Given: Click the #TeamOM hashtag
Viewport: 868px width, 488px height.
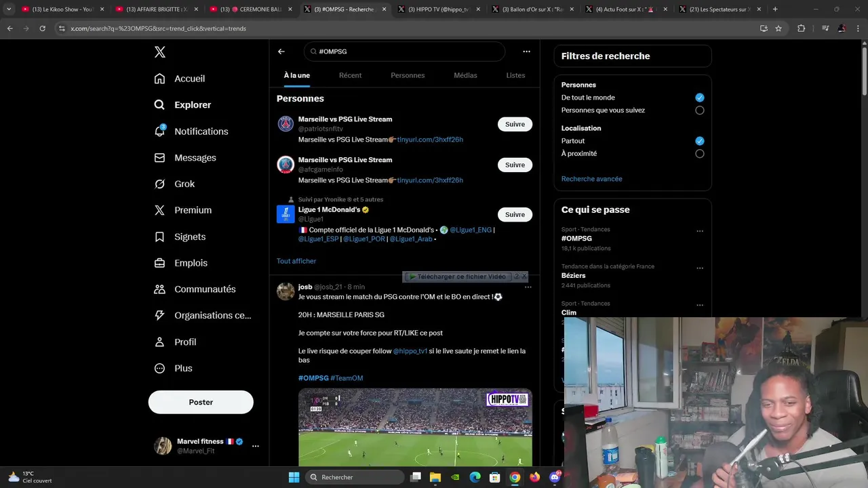Looking at the screenshot, I should coord(347,378).
